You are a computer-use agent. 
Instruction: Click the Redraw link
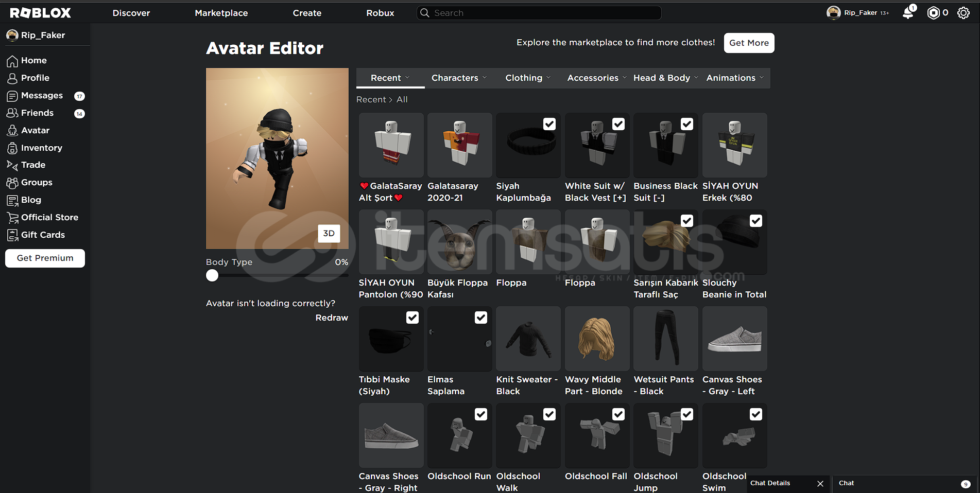332,318
